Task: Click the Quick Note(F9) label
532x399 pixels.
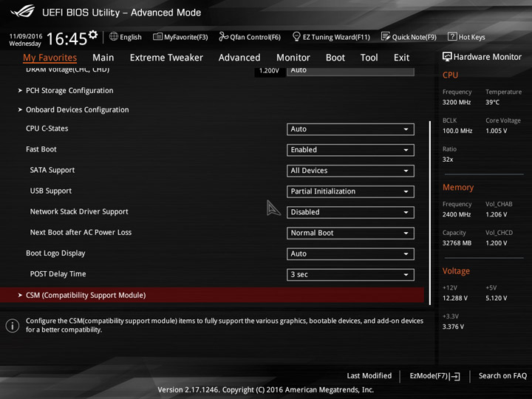Action: click(414, 38)
